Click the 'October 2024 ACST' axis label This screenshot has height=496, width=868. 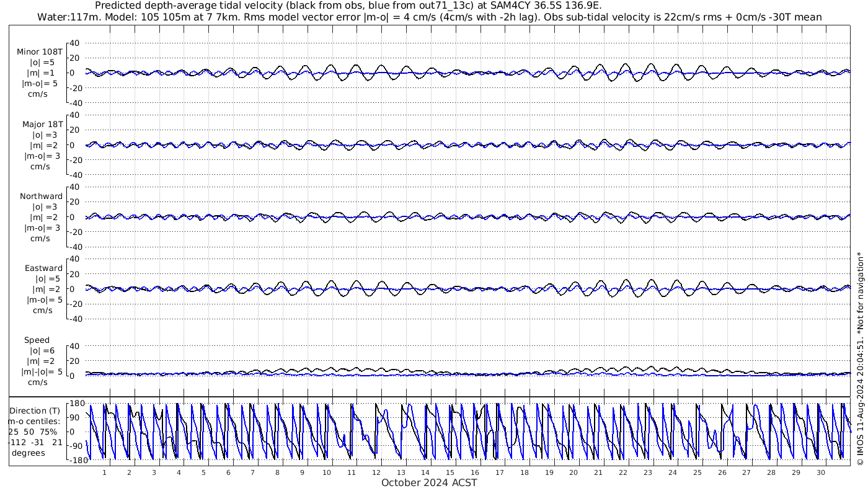429,482
